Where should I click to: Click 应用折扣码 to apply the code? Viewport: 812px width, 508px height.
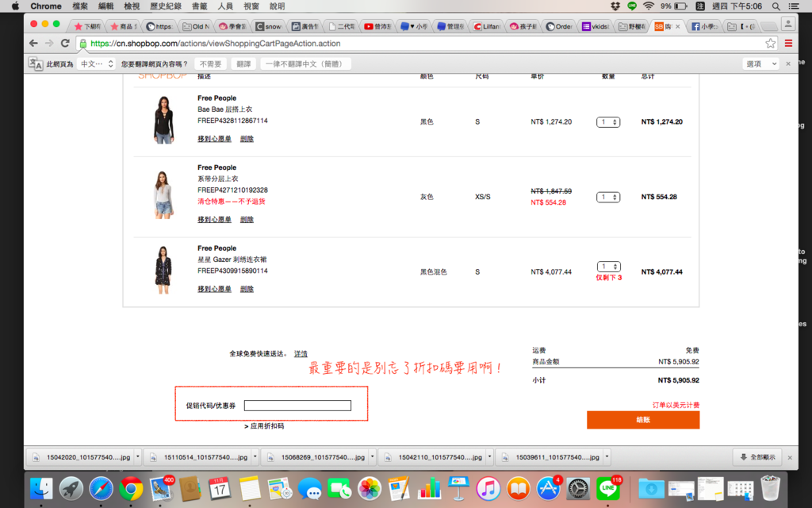(x=264, y=426)
